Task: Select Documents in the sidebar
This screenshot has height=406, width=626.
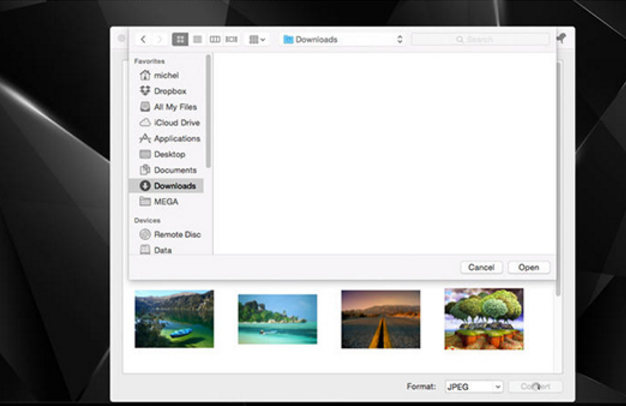Action: [166, 170]
